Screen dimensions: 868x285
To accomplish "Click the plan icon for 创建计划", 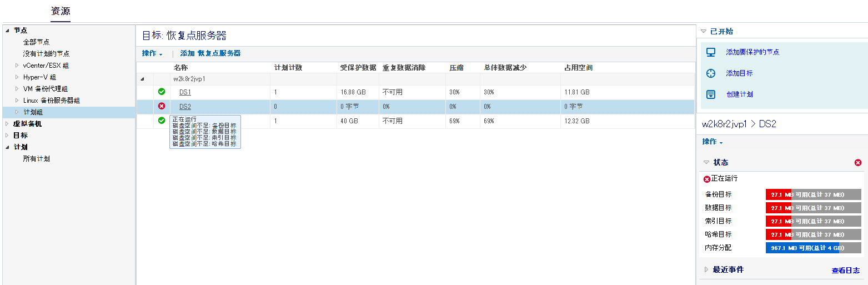I will [x=711, y=94].
